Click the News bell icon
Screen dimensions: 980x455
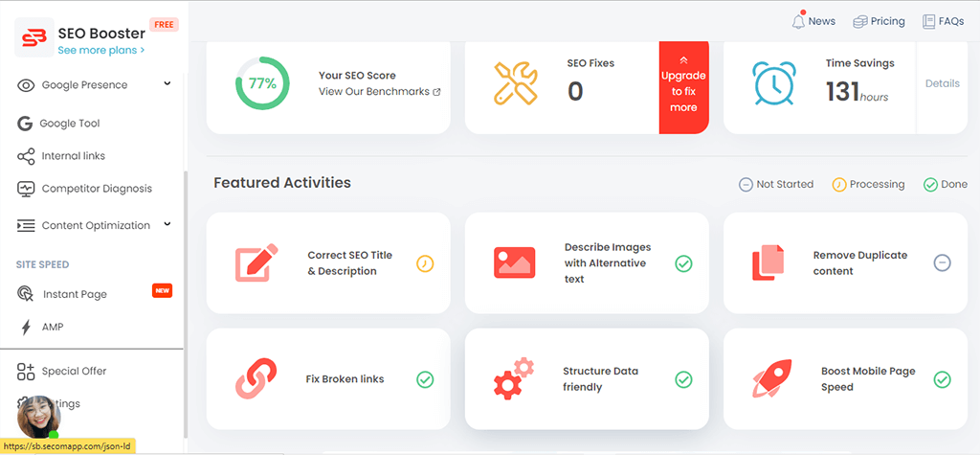798,21
